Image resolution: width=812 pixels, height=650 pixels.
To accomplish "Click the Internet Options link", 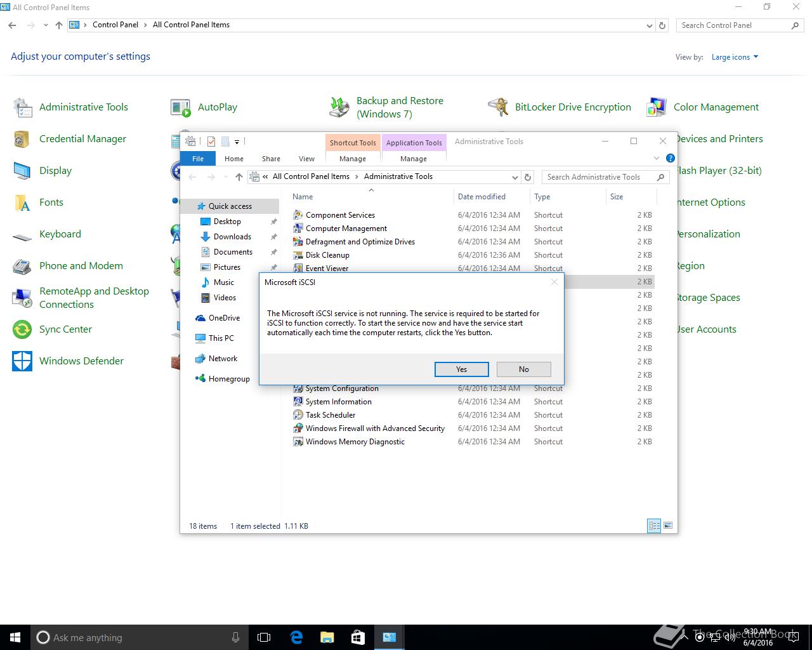I will tap(712, 202).
